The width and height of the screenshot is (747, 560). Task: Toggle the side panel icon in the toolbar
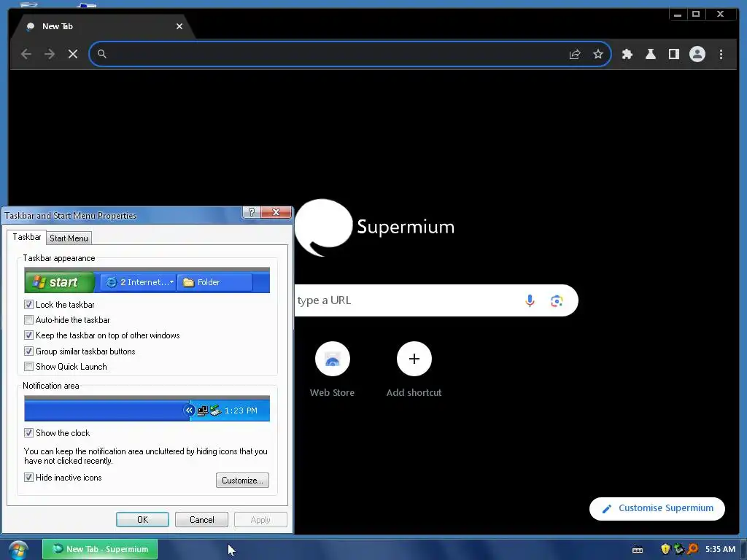click(673, 54)
